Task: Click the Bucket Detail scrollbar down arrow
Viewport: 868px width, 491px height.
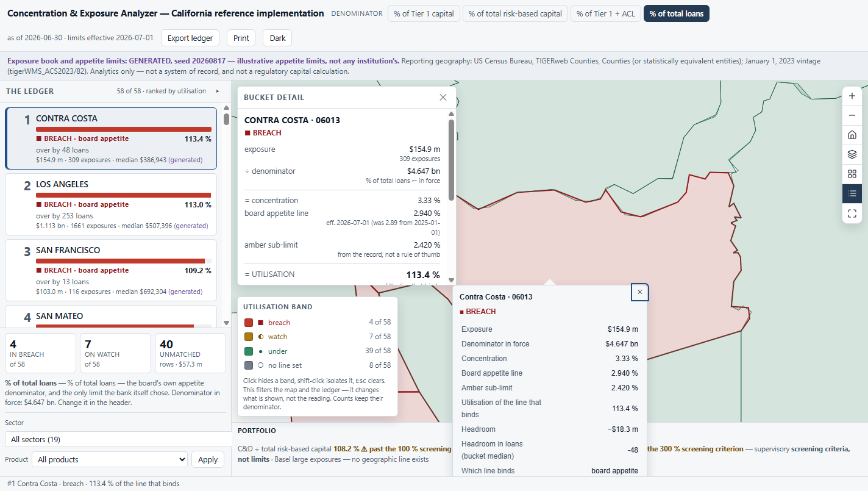Action: [x=452, y=279]
